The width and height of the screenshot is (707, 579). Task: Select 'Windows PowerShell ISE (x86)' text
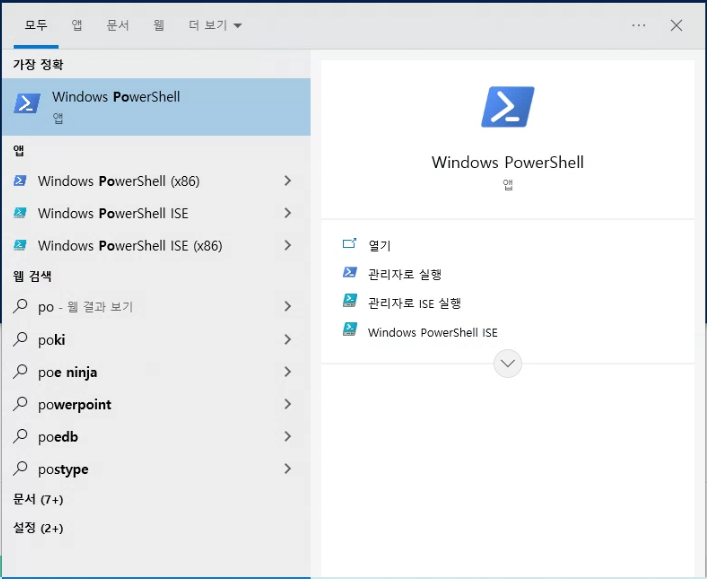click(130, 246)
